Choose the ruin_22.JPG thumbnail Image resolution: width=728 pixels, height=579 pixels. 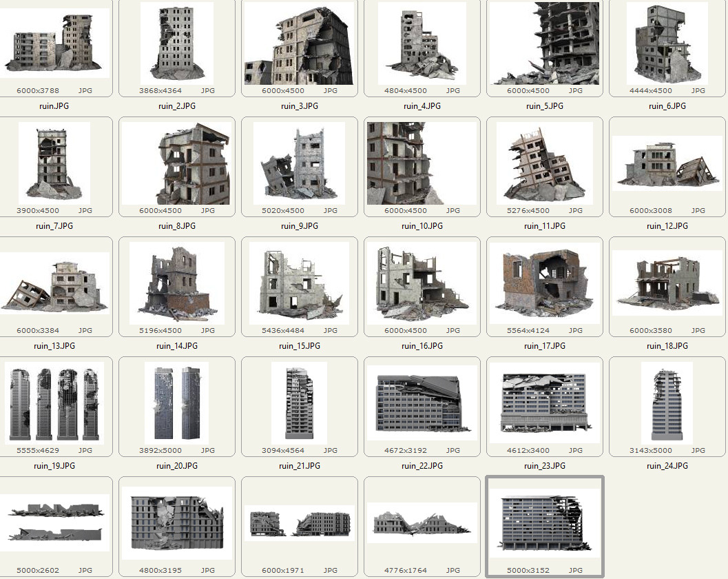422,403
